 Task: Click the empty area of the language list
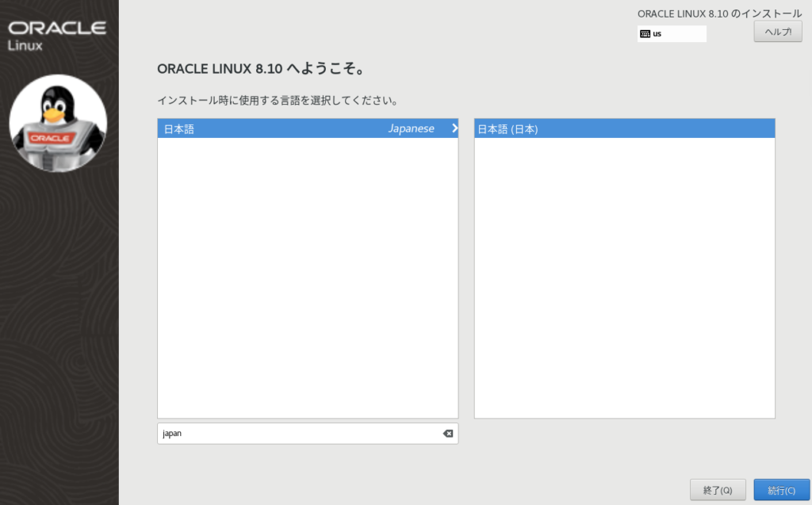(308, 277)
